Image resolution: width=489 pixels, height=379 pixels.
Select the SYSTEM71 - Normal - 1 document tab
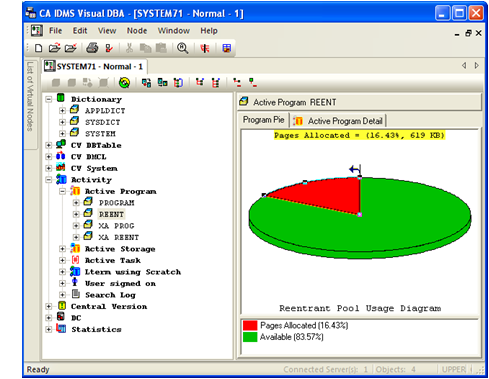click(95, 66)
